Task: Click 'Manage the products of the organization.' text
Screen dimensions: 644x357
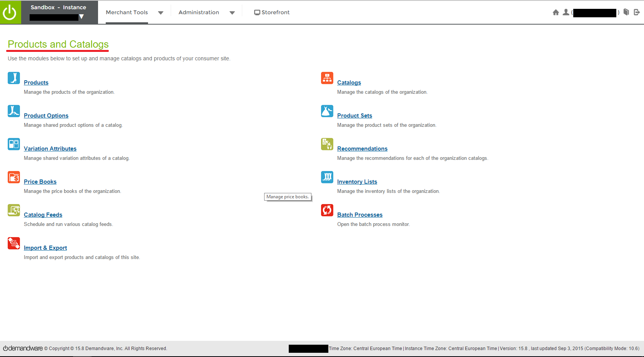Action: 69,92
